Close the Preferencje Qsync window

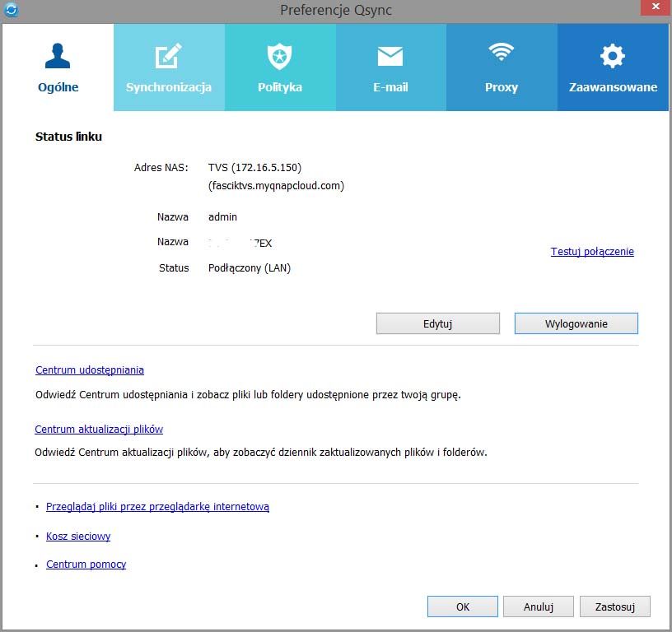[656, 7]
